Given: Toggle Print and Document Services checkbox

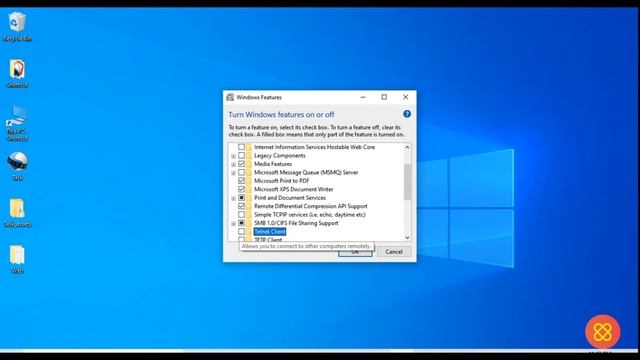Looking at the screenshot, I should click(x=242, y=198).
